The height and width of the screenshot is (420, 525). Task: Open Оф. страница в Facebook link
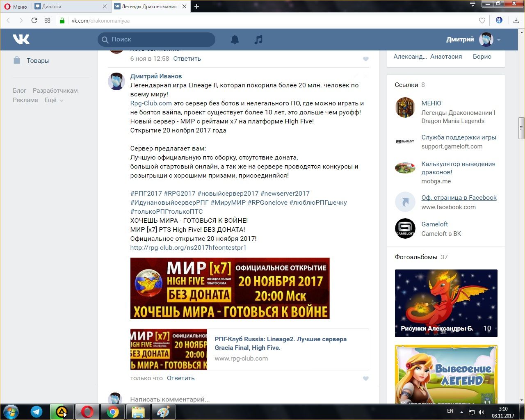pyautogui.click(x=459, y=198)
